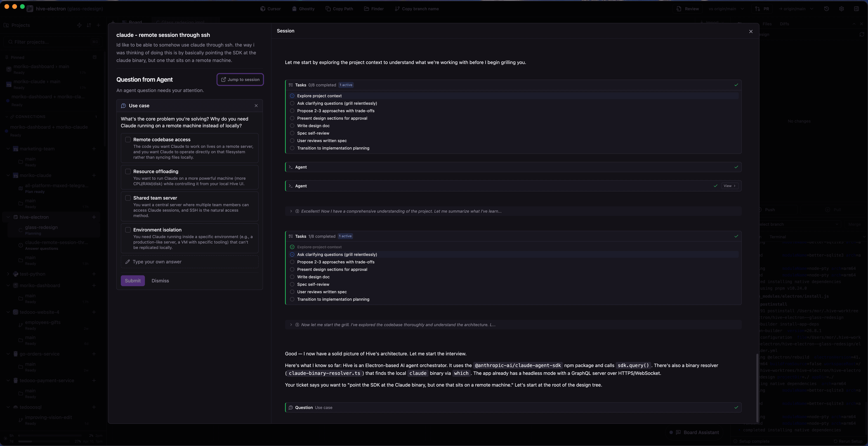Dismiss the Use case question card X

256,106
